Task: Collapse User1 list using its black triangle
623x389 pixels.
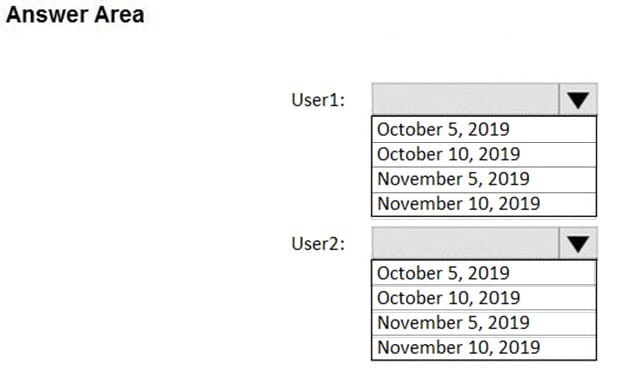Action: (578, 99)
